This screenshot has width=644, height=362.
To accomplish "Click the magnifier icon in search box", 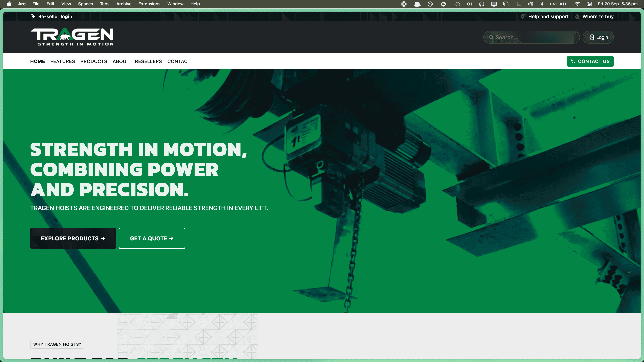I will click(x=491, y=37).
